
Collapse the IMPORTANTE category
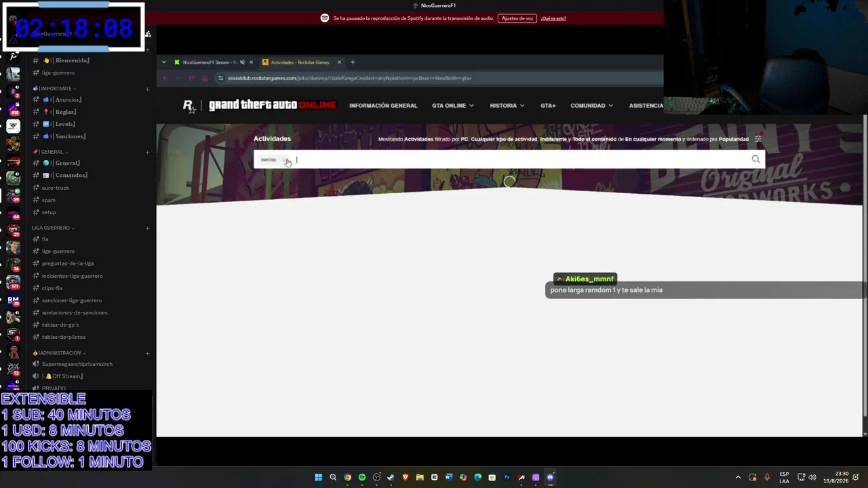pyautogui.click(x=54, y=89)
